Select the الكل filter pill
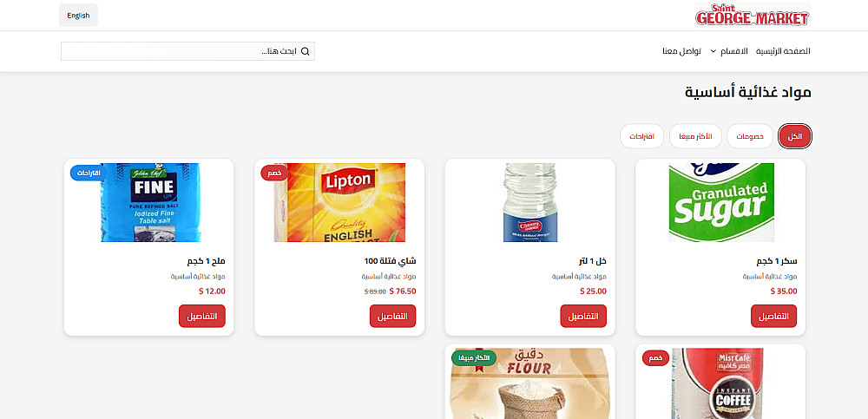Image resolution: width=868 pixels, height=419 pixels. [x=795, y=136]
